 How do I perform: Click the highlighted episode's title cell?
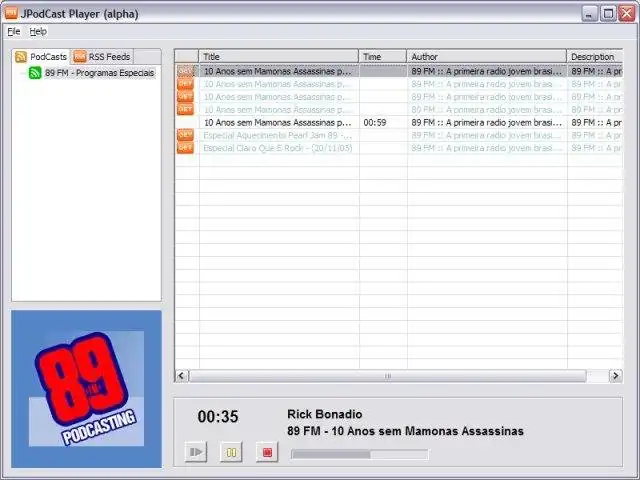(x=279, y=71)
